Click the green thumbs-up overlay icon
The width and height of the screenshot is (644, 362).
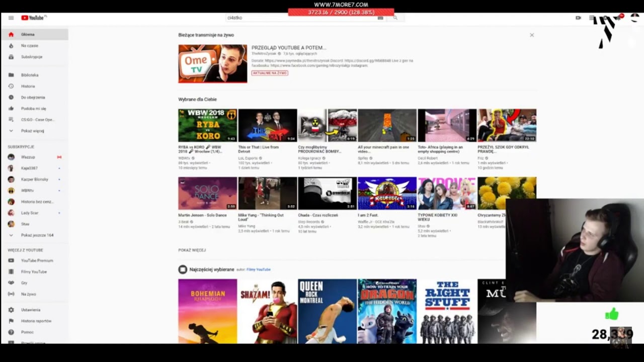tap(612, 315)
